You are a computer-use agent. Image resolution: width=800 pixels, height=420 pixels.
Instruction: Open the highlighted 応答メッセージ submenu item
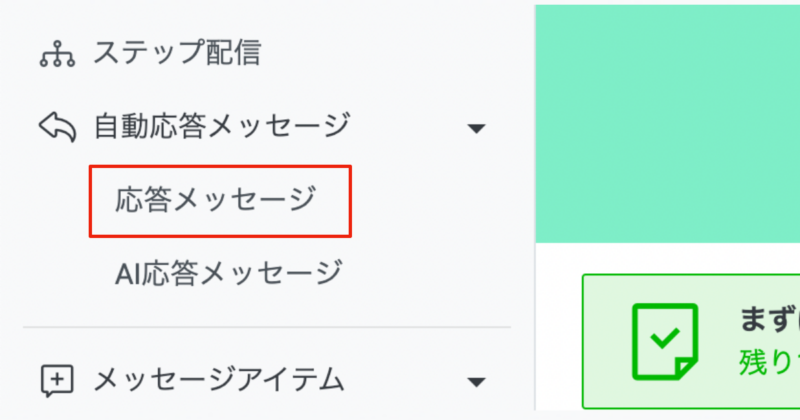tap(220, 201)
